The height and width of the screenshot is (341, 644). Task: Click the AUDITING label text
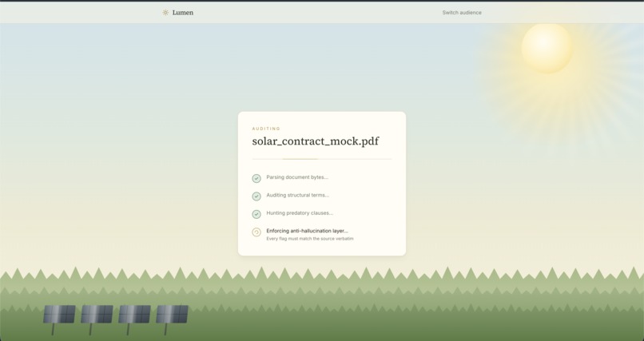[x=266, y=129]
